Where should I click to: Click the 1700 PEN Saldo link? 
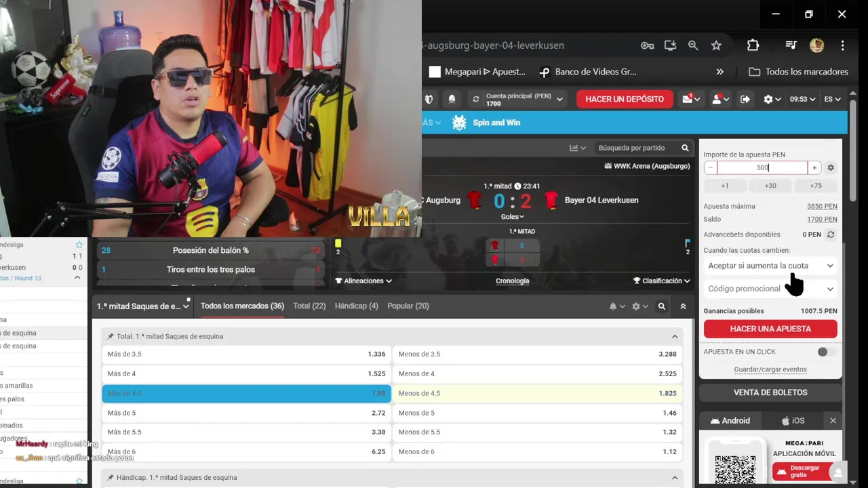[x=822, y=219]
